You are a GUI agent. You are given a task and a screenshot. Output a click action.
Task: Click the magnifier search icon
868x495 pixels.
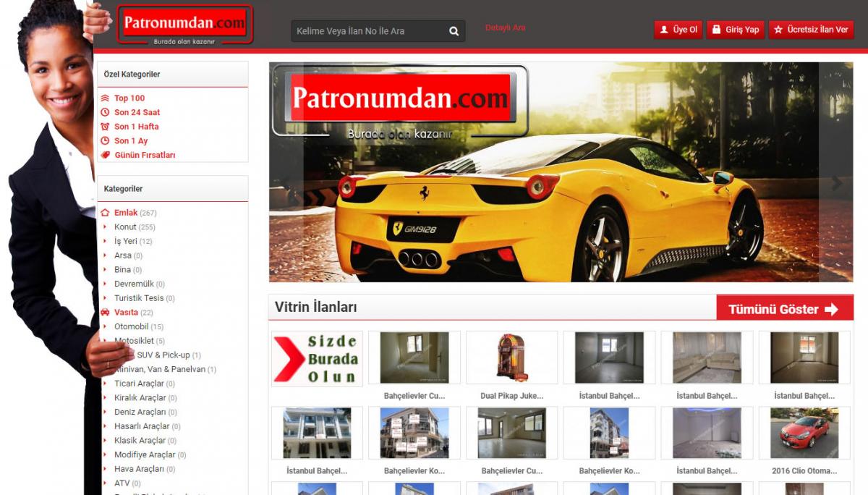[x=454, y=31]
